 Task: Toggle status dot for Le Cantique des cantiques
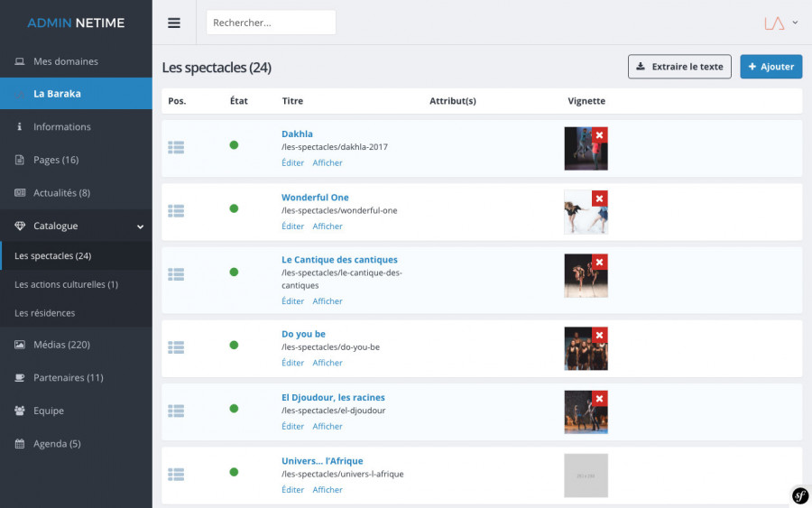pyautogui.click(x=234, y=272)
